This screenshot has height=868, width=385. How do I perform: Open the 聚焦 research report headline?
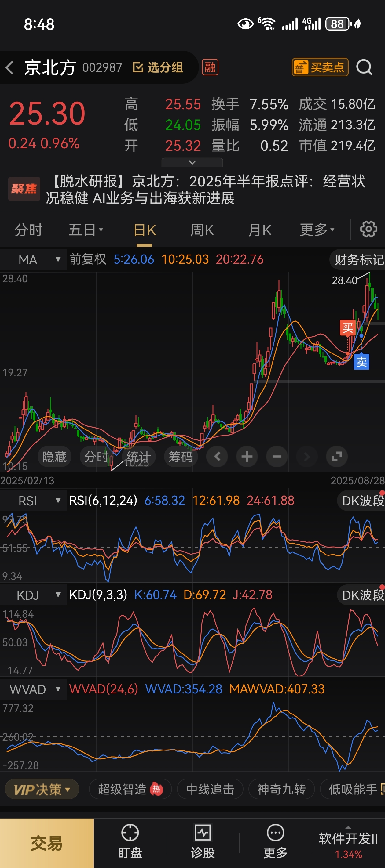coord(192,190)
